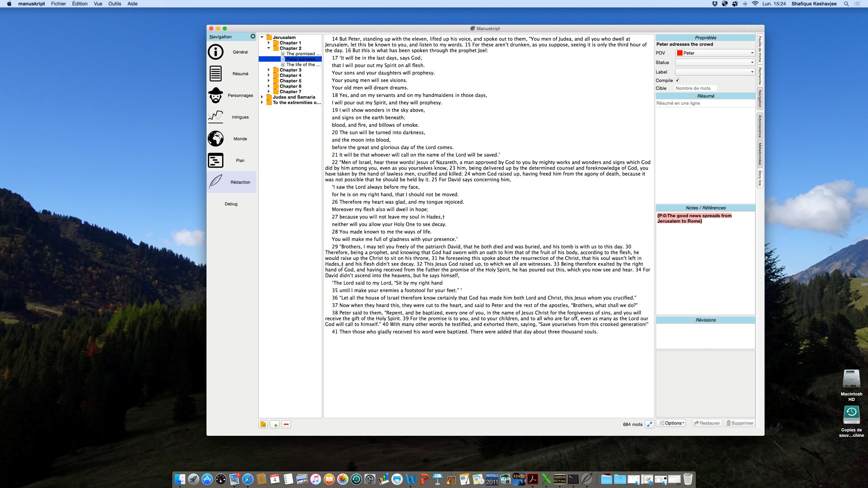Image resolution: width=868 pixels, height=488 pixels.
Task: Click the red remove item icon
Action: pos(286,424)
